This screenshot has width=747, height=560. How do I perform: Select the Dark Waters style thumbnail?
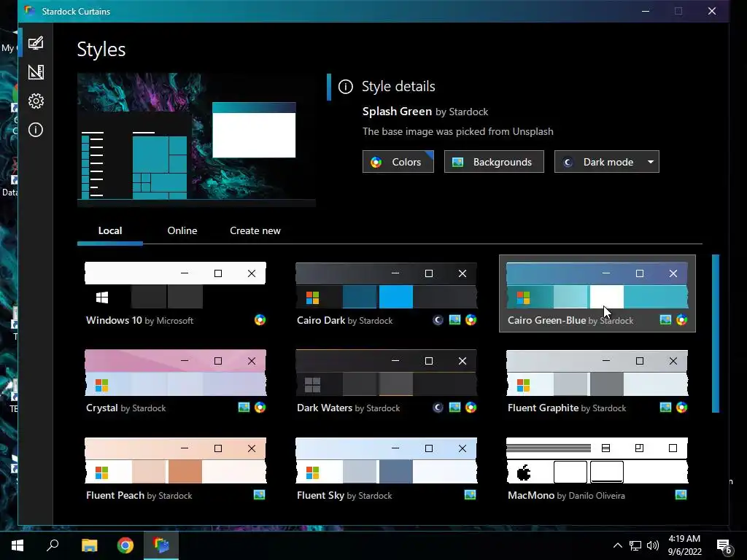[x=387, y=373]
